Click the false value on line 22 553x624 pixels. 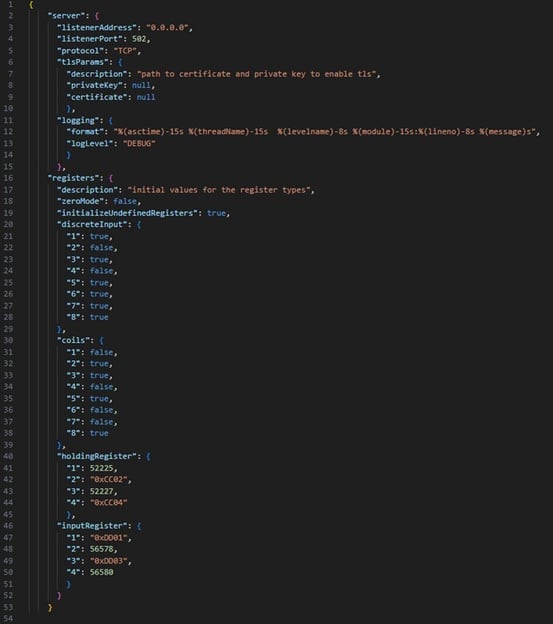(101, 248)
